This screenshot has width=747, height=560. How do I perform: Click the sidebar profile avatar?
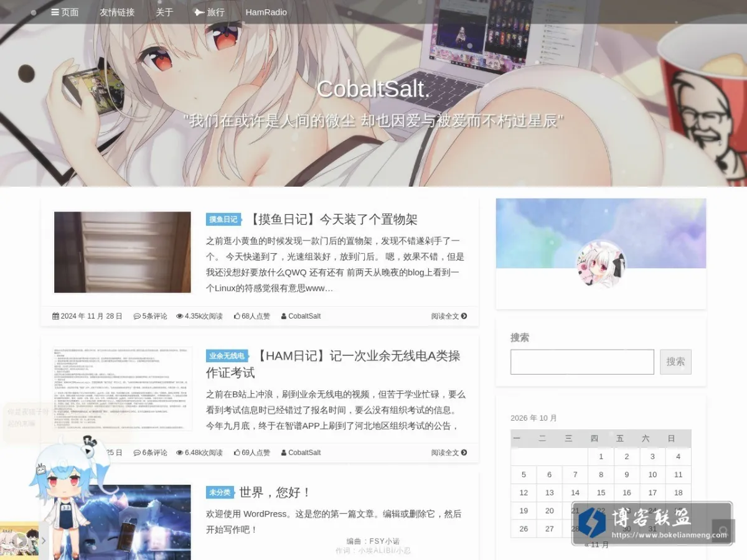[x=601, y=264]
